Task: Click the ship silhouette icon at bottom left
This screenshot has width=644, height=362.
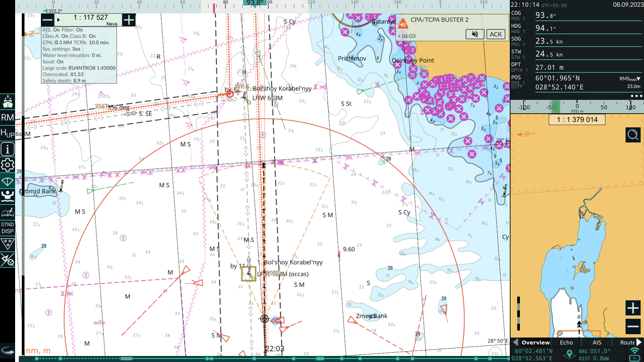Action: (7, 351)
